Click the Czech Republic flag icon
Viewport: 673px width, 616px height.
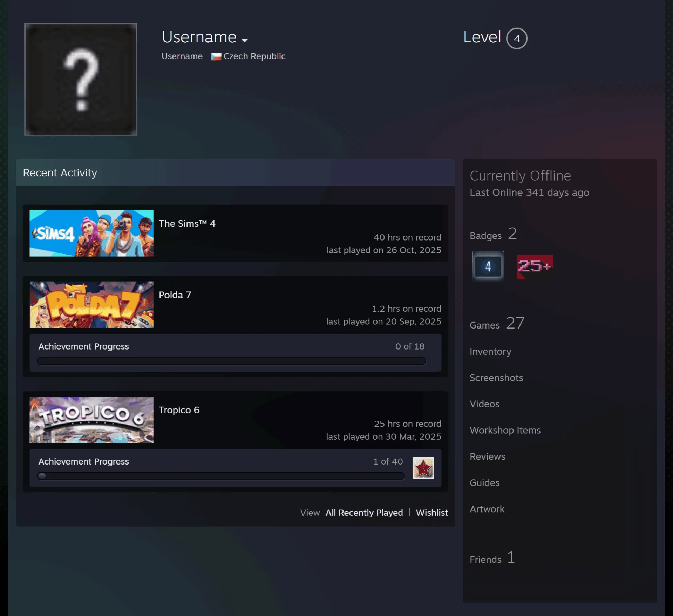coord(216,56)
